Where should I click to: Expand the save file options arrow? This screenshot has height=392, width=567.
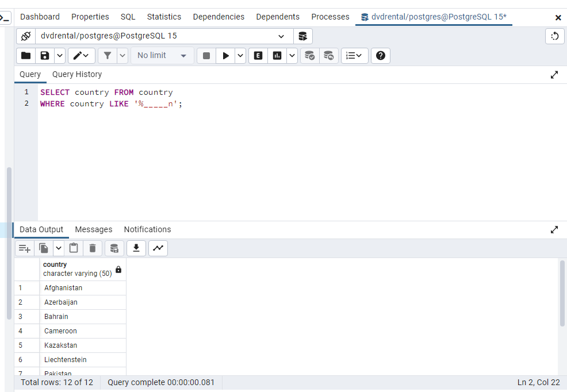[x=60, y=56]
